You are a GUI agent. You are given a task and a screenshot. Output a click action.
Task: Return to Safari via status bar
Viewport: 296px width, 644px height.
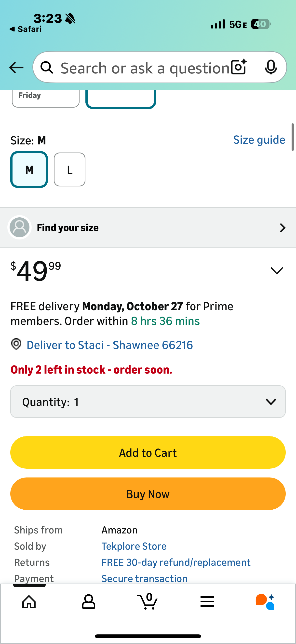pyautogui.click(x=26, y=29)
